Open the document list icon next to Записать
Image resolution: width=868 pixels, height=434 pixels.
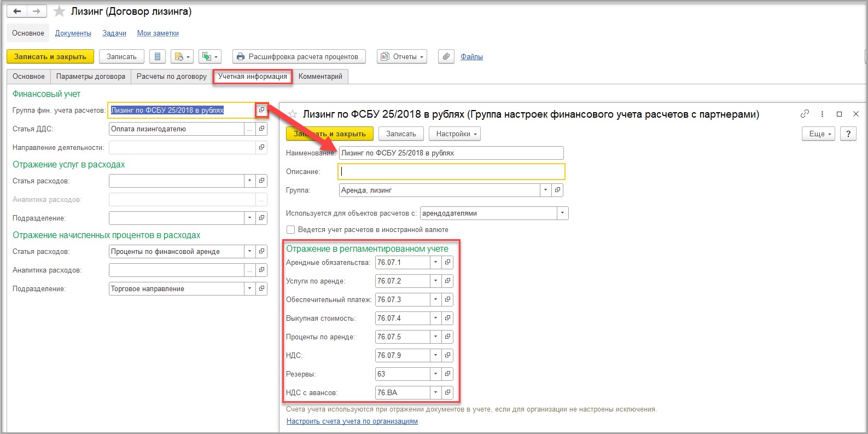click(x=158, y=56)
